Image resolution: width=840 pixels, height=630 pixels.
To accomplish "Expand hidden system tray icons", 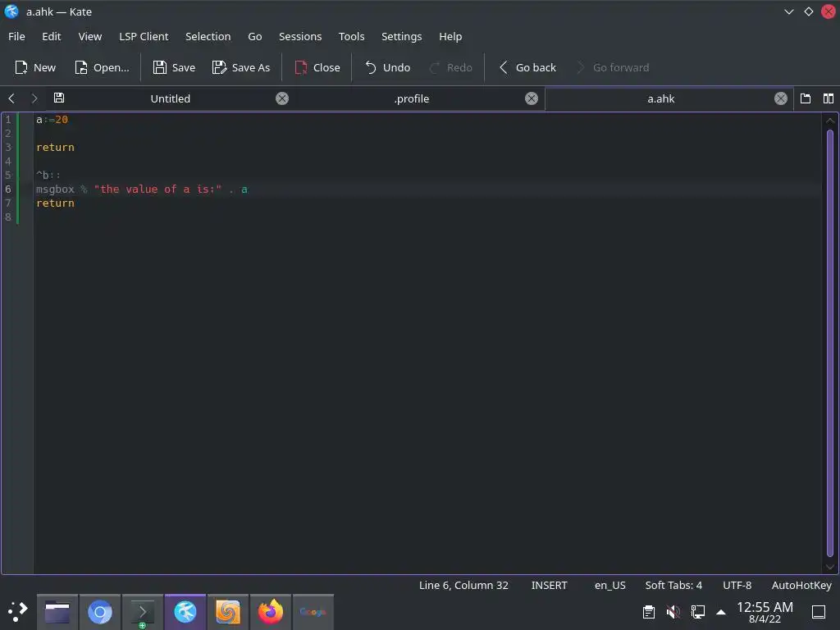I will click(x=721, y=612).
